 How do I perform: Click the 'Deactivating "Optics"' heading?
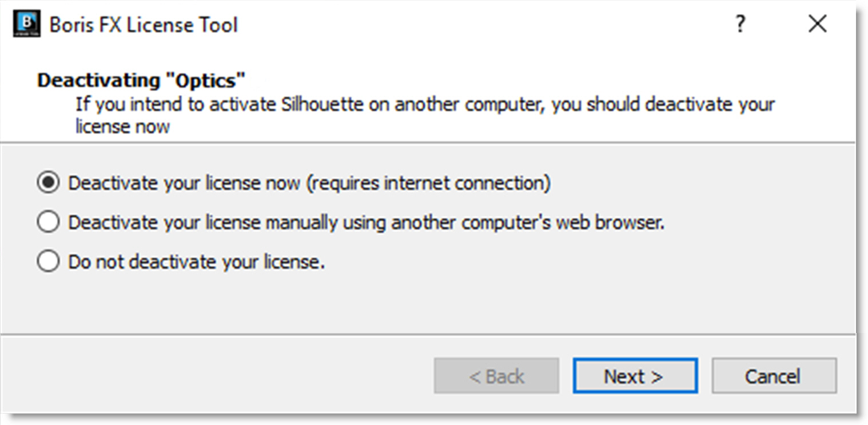tap(141, 81)
